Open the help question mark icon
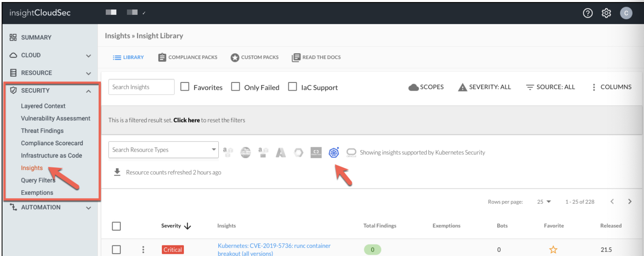Screen dimensions: 644x256 (587, 13)
